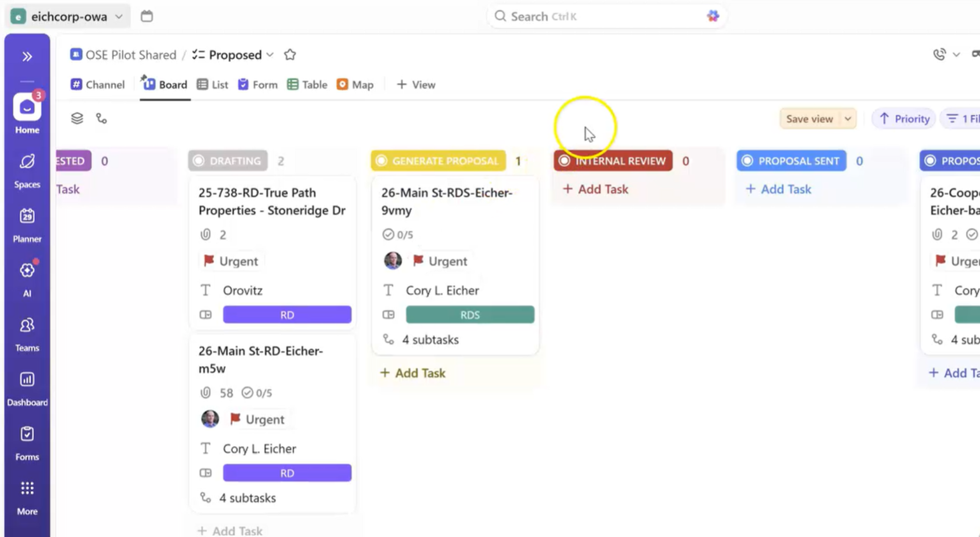980x537 pixels.
Task: Open Spaces in the sidebar
Action: point(27,171)
